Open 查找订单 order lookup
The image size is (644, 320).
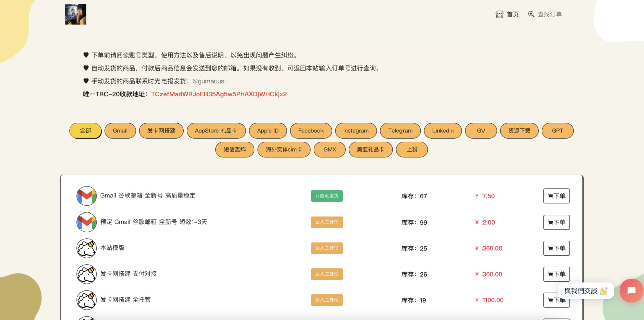(550, 14)
